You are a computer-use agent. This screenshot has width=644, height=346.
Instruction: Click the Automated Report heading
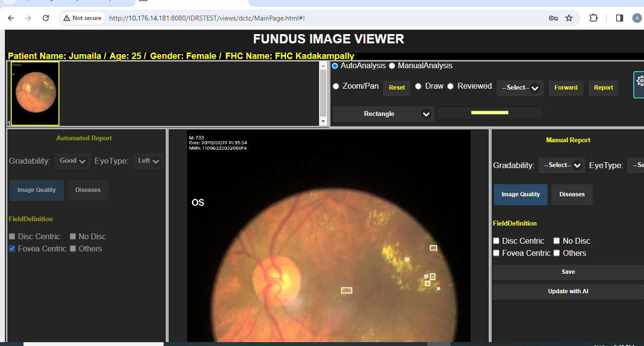84,138
